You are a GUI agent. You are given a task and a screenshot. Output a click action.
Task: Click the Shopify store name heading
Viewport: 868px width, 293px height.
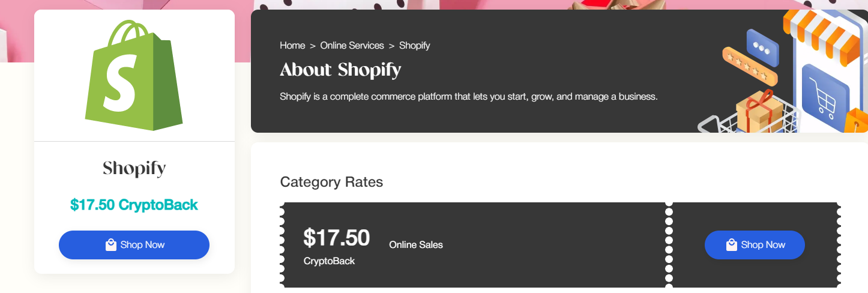(134, 169)
